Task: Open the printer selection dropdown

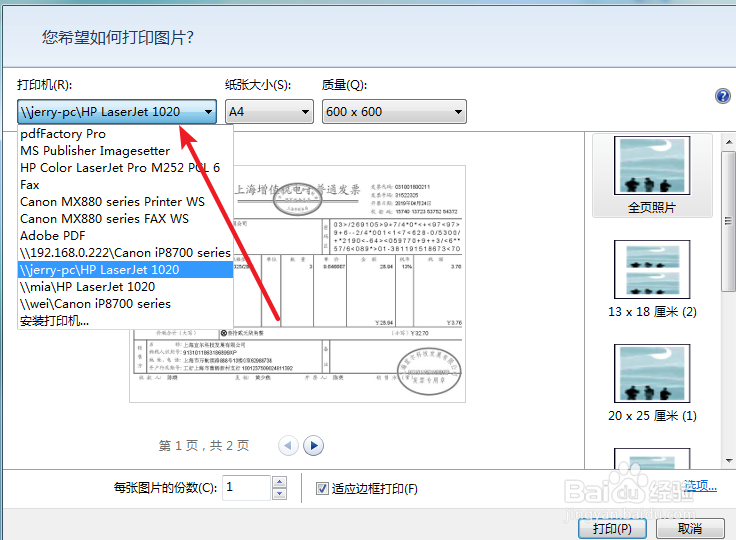Action: (117, 112)
